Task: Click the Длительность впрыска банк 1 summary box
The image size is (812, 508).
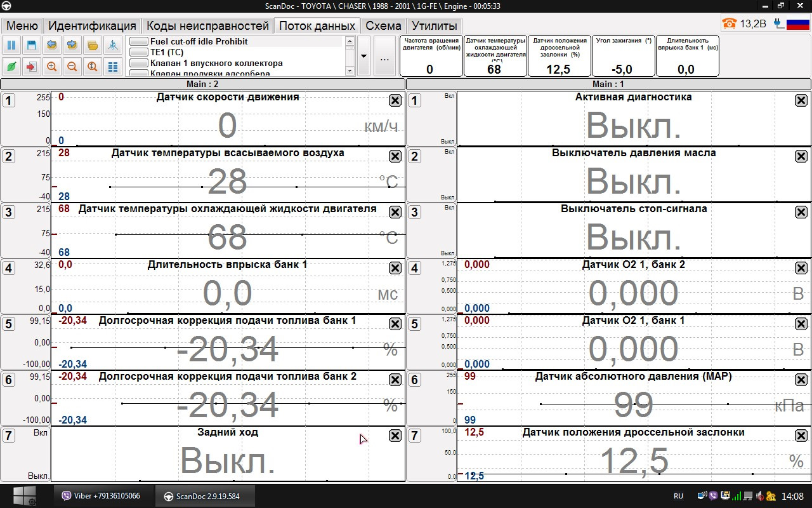Action: pyautogui.click(x=687, y=56)
